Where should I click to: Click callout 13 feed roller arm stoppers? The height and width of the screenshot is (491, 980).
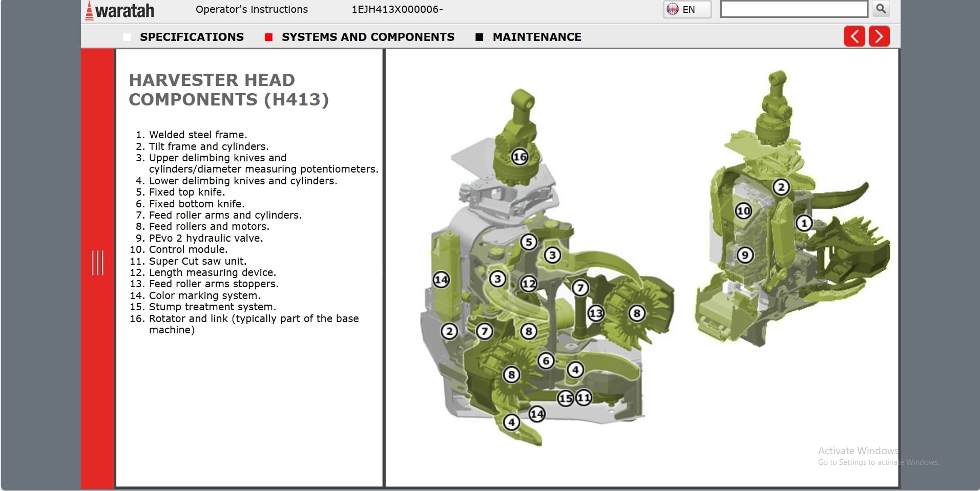pyautogui.click(x=596, y=313)
